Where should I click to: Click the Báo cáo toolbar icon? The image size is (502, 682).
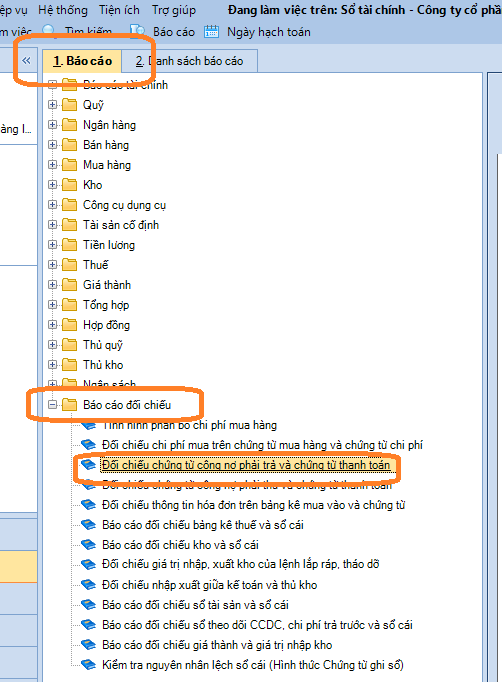[138, 31]
